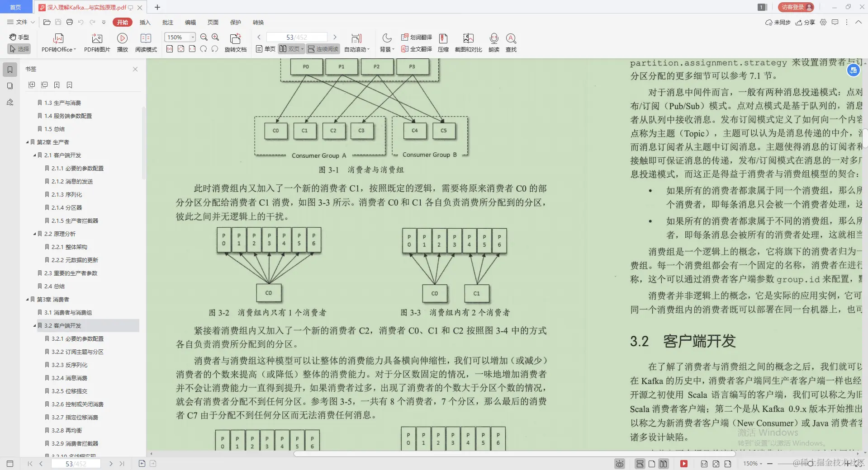Toggle 连续阅读 continuous reading mode

pos(323,49)
